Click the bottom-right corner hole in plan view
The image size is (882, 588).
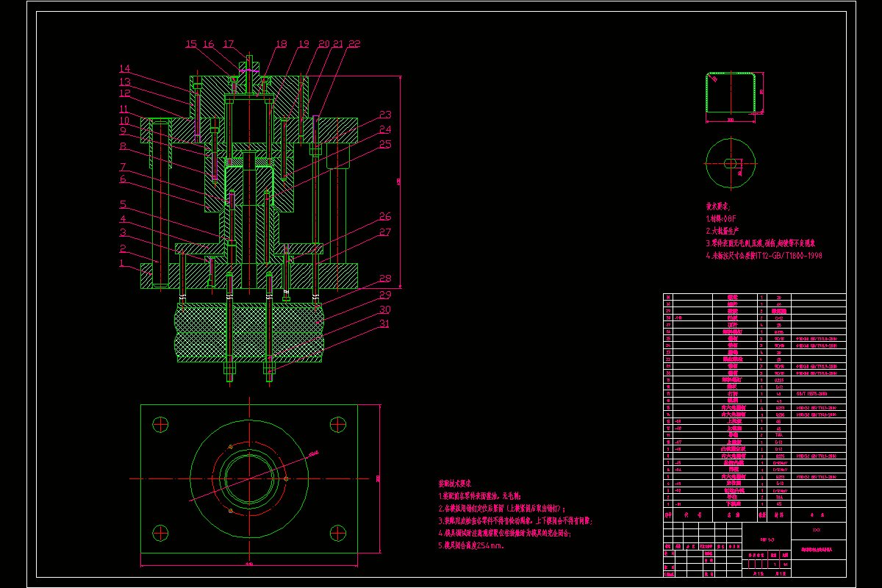tap(337, 532)
